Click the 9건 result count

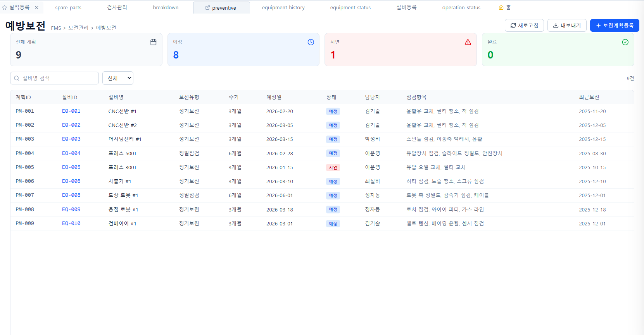pyautogui.click(x=630, y=78)
